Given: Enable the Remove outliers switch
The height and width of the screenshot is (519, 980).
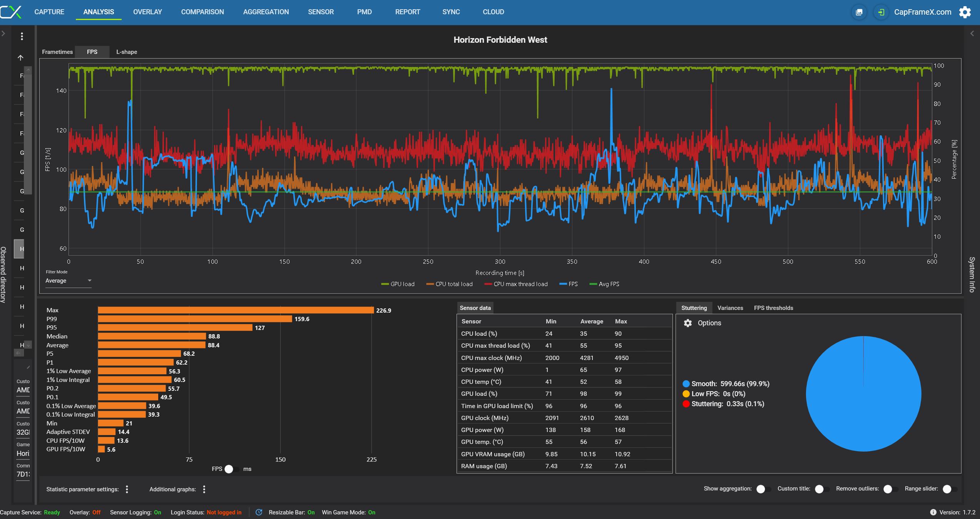Looking at the screenshot, I should (890, 489).
